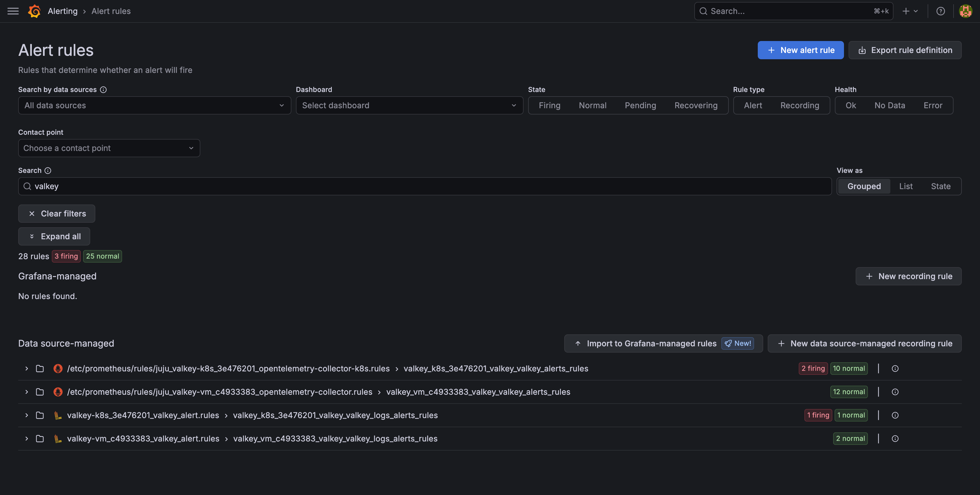
Task: Select Recording rule type filter
Action: 800,105
